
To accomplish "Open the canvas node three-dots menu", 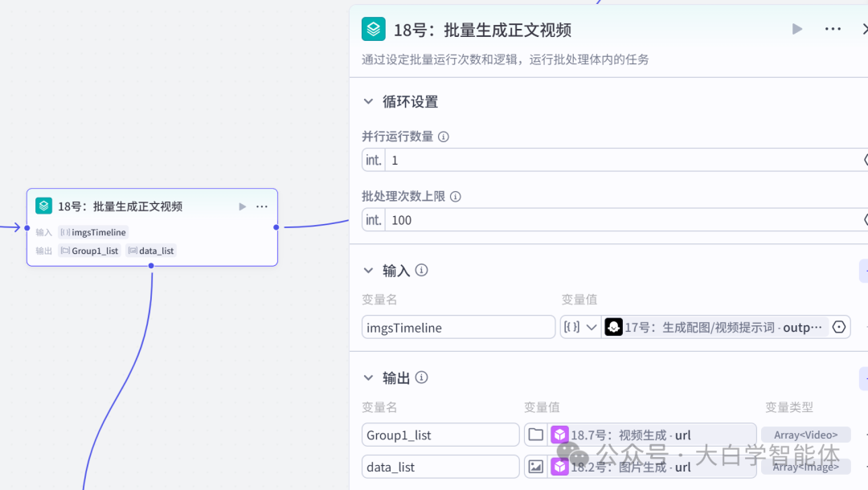I will tap(262, 206).
